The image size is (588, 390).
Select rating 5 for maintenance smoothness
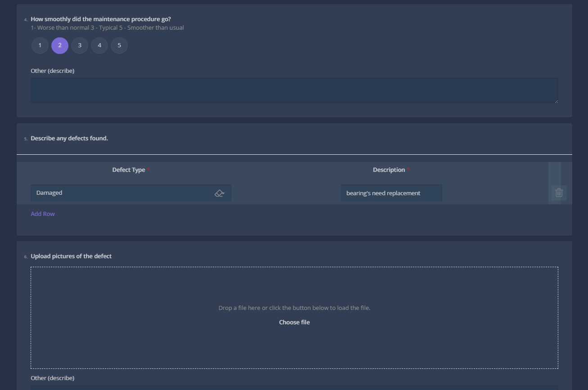pos(119,45)
